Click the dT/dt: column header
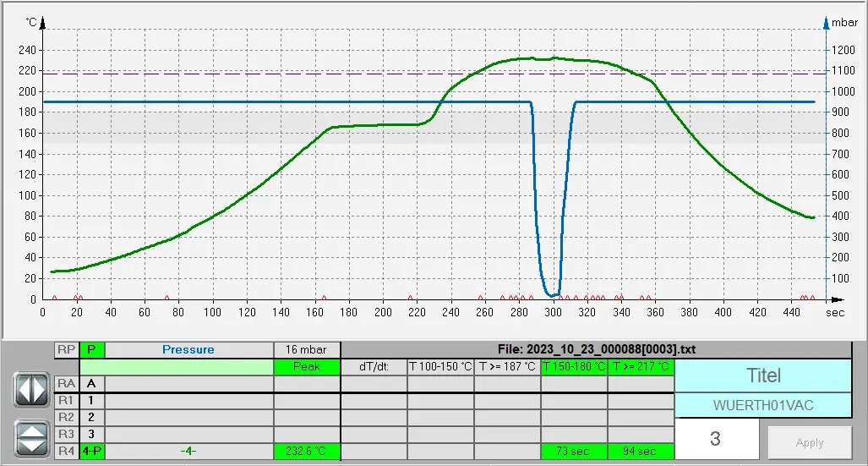Screen dimensions: 868x466 point(374,367)
